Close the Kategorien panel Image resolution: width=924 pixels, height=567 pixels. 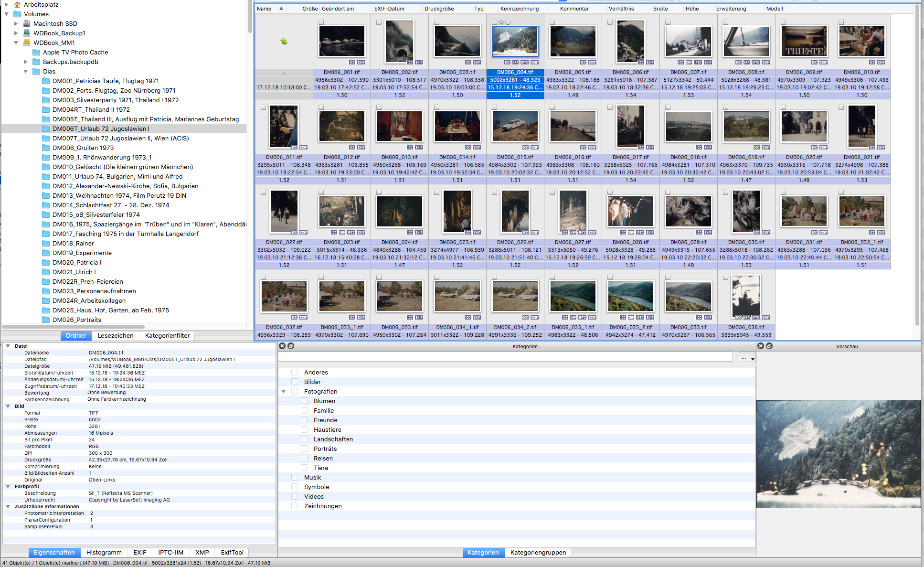pyautogui.click(x=282, y=346)
